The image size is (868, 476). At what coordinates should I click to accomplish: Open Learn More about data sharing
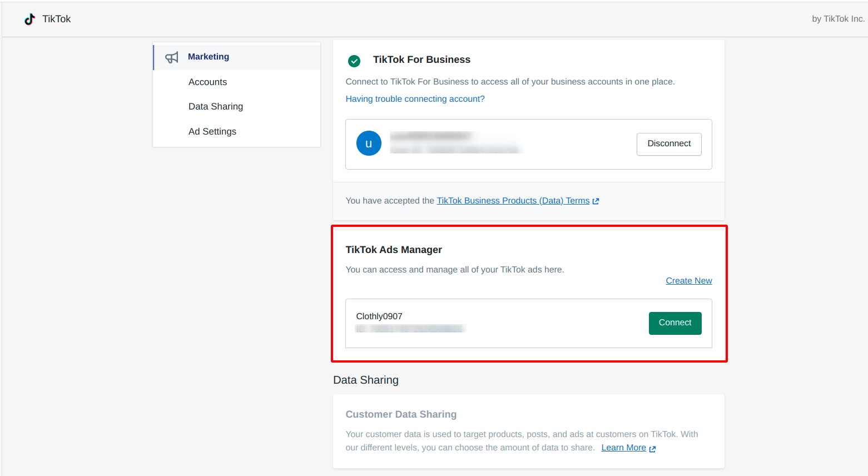[x=623, y=448]
